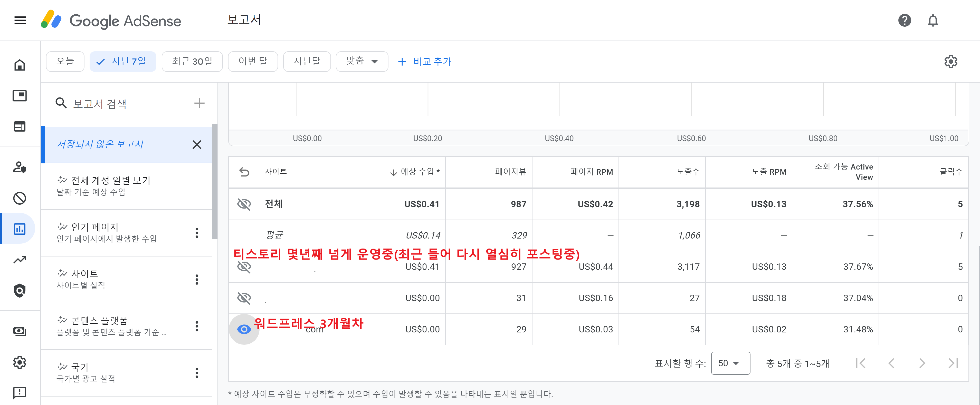Select the 지난 7일 date range

click(x=123, y=62)
